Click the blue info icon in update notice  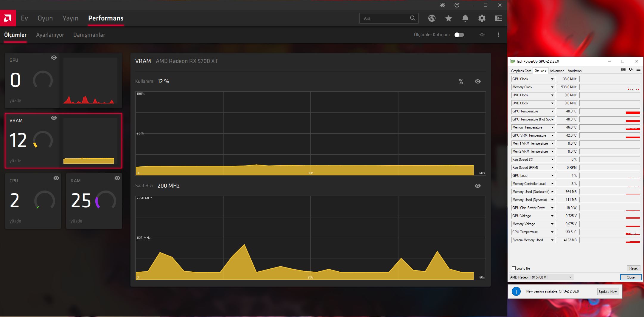(x=516, y=291)
